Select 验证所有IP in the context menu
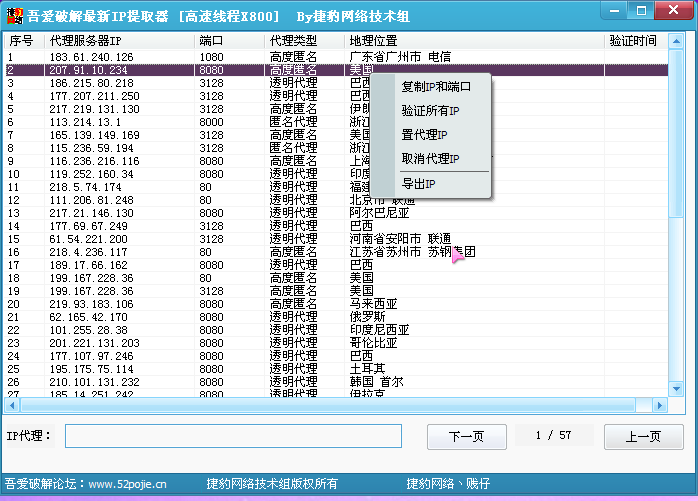Screen dimensions: 698x501 (430, 111)
